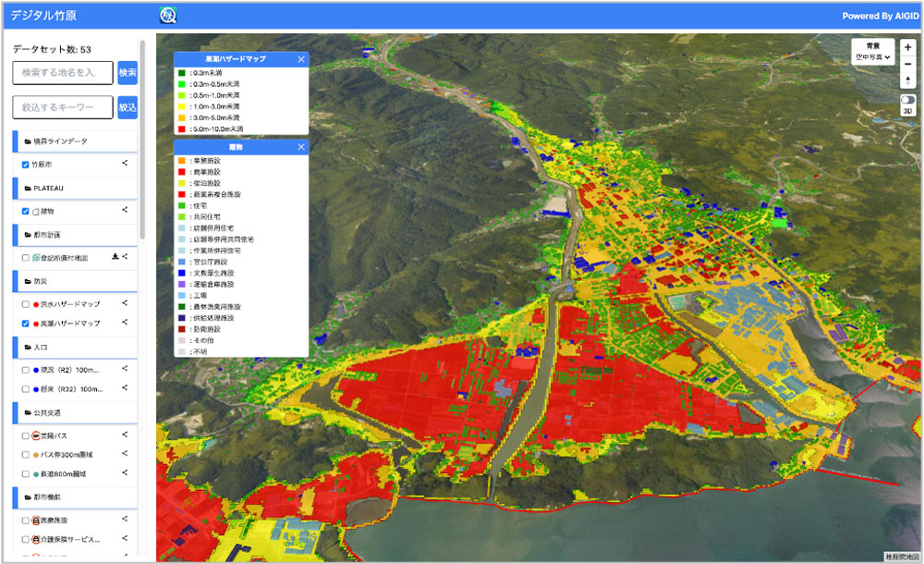Click share icon beside 路線バス layer
Viewport: 924px width, 564px height.
(125, 435)
